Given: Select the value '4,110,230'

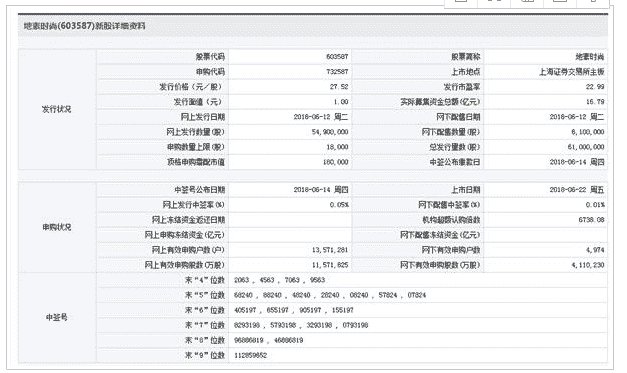Looking at the screenshot, I should 587,265.
